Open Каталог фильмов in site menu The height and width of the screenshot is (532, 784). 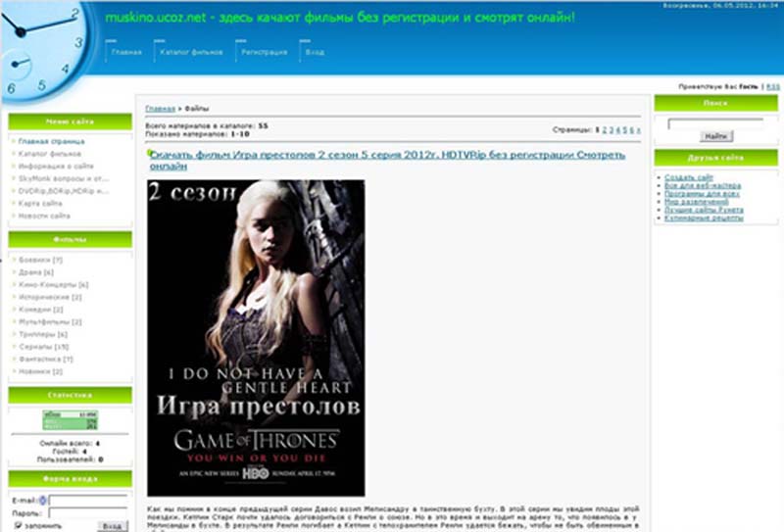(x=50, y=154)
